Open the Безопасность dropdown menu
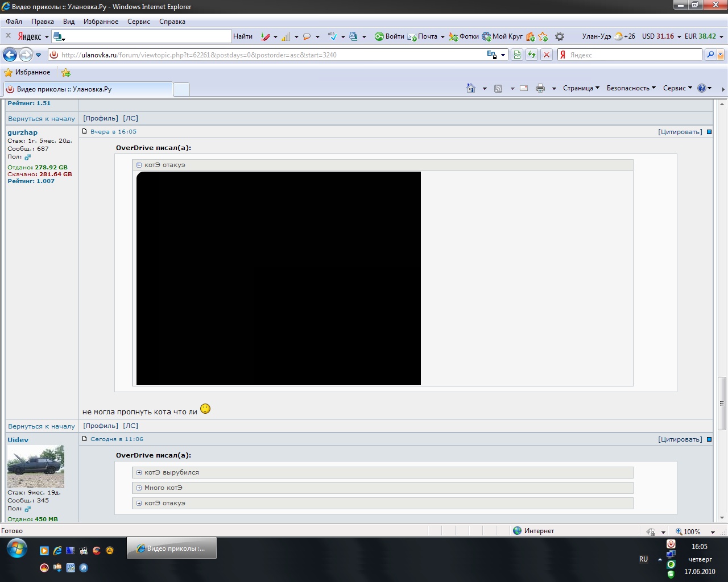 [631, 88]
